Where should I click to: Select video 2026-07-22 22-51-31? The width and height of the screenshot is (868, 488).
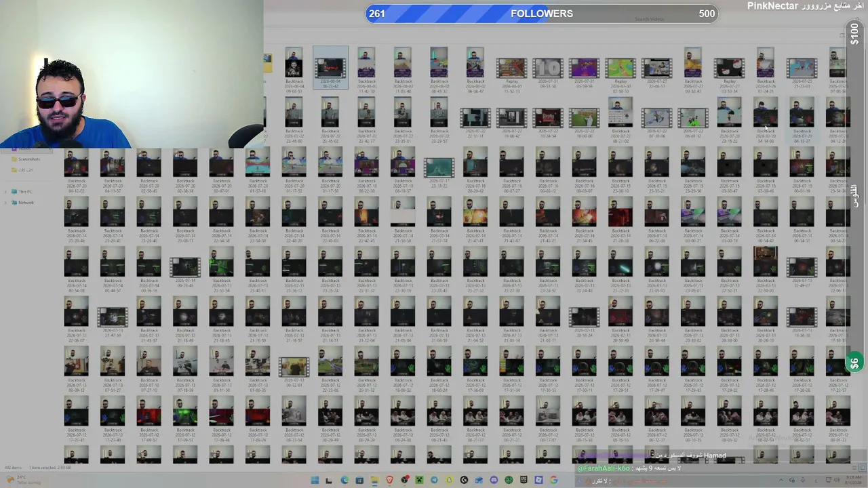click(x=475, y=122)
